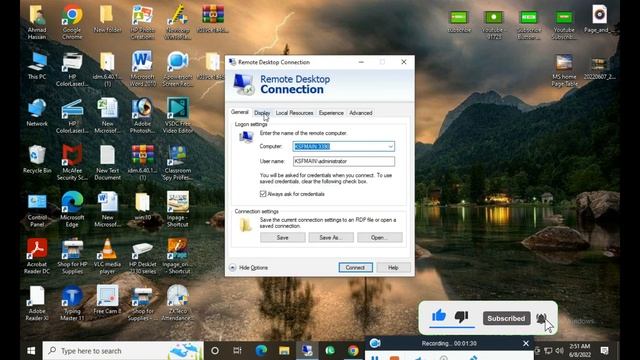640x360 pixels.
Task: Open the Inpage - Shortcut icon
Action: (178, 209)
